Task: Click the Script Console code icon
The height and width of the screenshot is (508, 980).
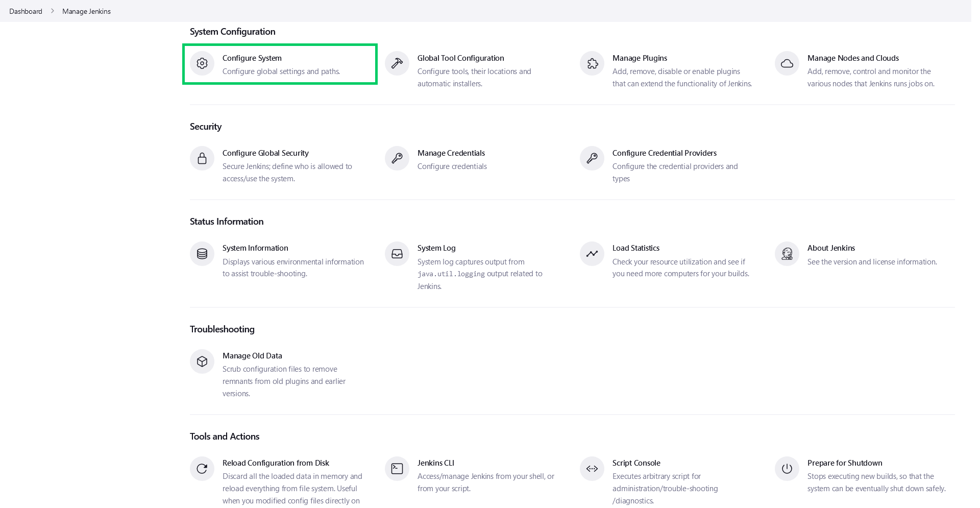Action: coord(592,469)
